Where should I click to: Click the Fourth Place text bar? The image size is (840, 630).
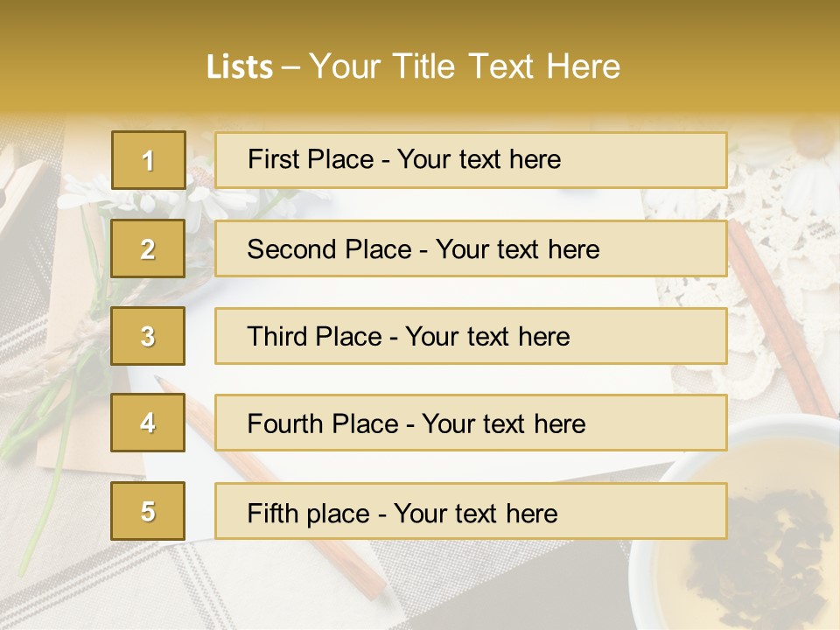coord(471,423)
